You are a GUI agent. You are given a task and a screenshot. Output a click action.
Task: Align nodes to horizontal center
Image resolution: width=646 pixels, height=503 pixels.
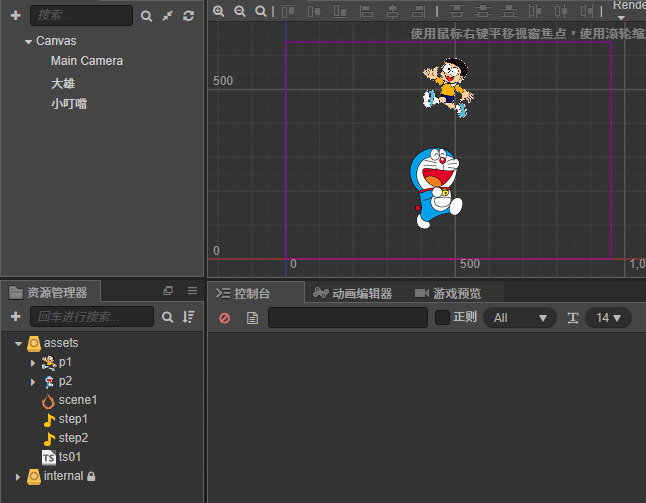[x=392, y=11]
